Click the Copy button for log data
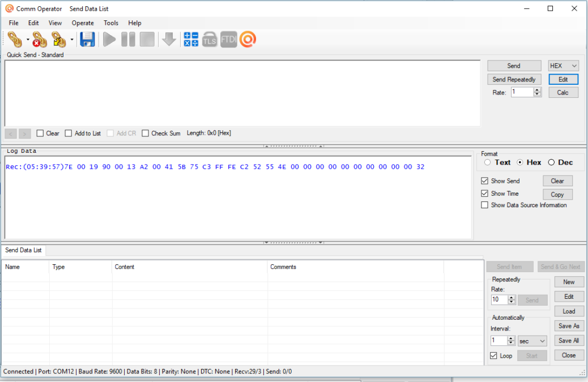Image resolution: width=588 pixels, height=382 pixels. (x=557, y=195)
